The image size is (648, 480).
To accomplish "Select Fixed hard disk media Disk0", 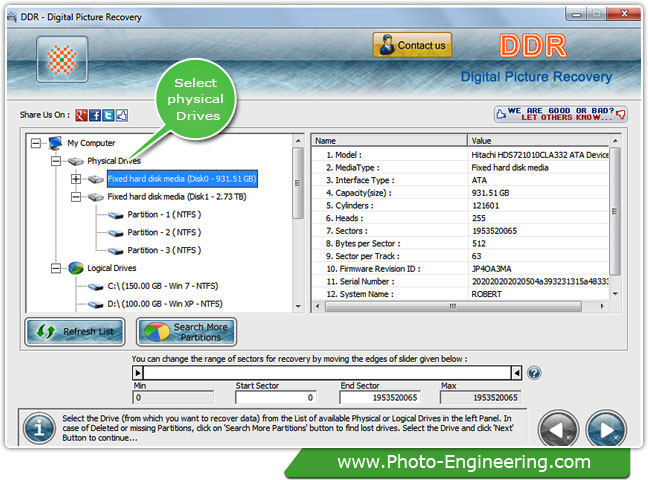I will click(182, 179).
